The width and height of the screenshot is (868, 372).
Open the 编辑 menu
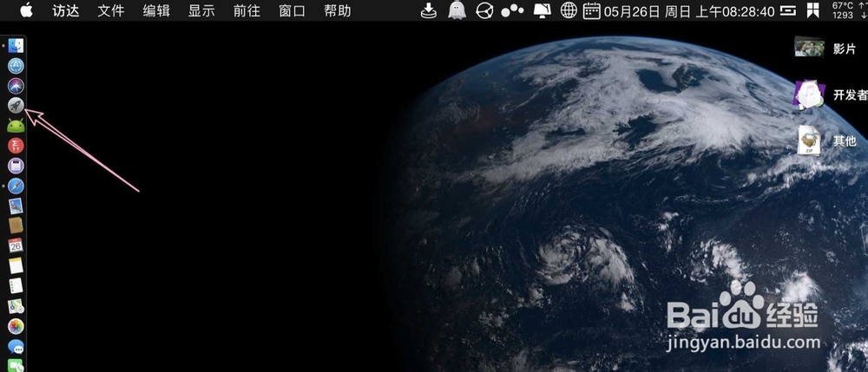point(156,10)
